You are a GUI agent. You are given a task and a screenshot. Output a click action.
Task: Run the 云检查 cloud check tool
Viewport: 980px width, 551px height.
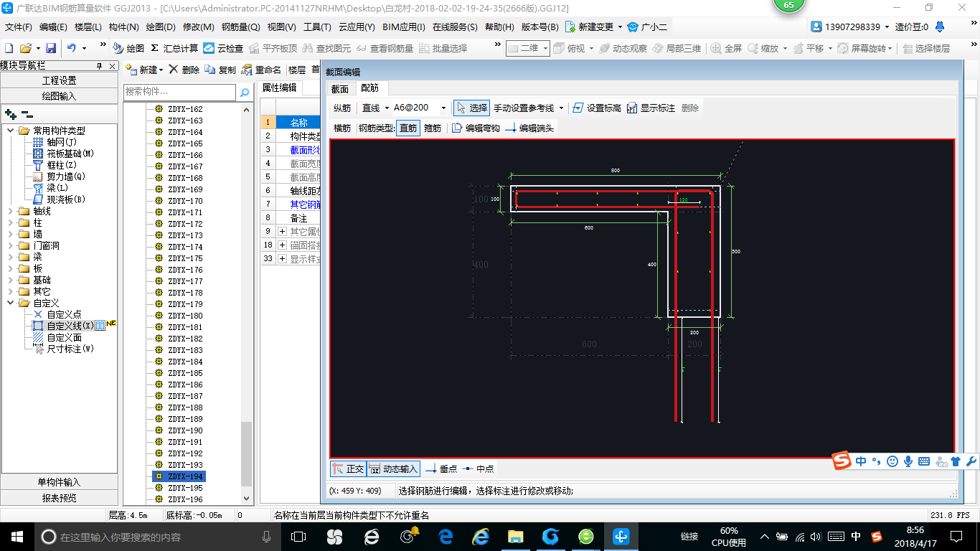[209, 48]
